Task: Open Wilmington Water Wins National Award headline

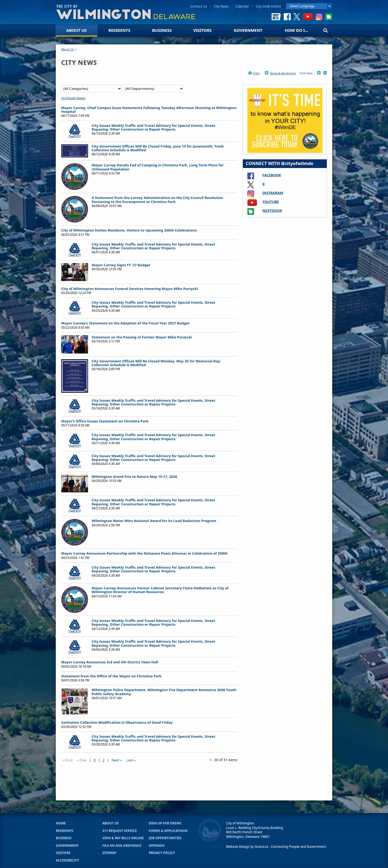Action: (154, 521)
